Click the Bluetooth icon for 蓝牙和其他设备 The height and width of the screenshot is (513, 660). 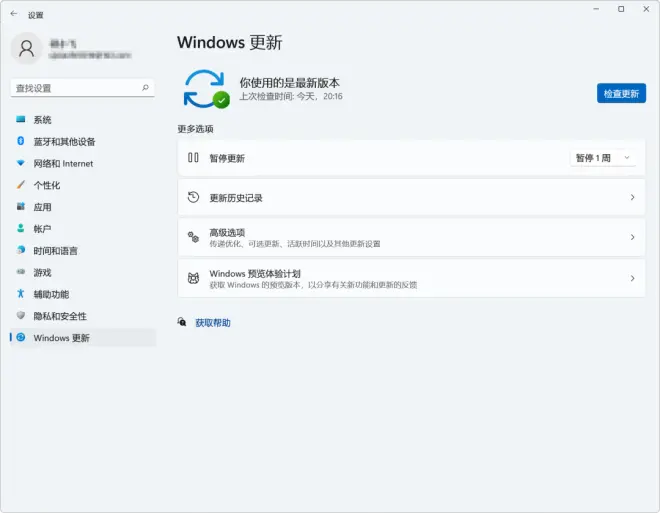coord(21,141)
